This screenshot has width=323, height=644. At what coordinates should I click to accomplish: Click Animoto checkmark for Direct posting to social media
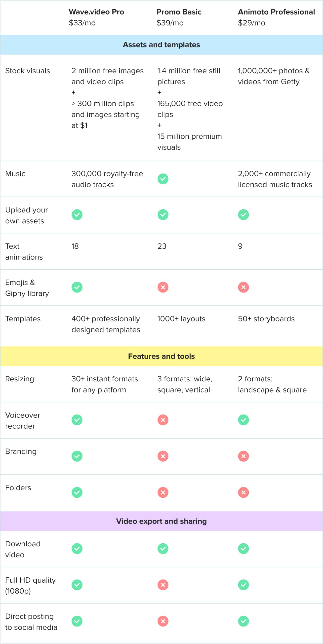[243, 621]
